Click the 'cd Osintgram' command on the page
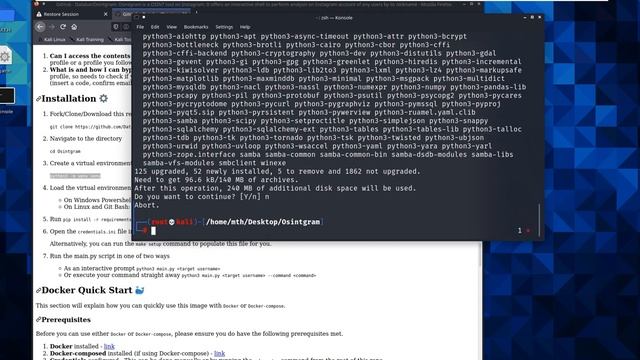The width and height of the screenshot is (640, 360). coord(65,151)
